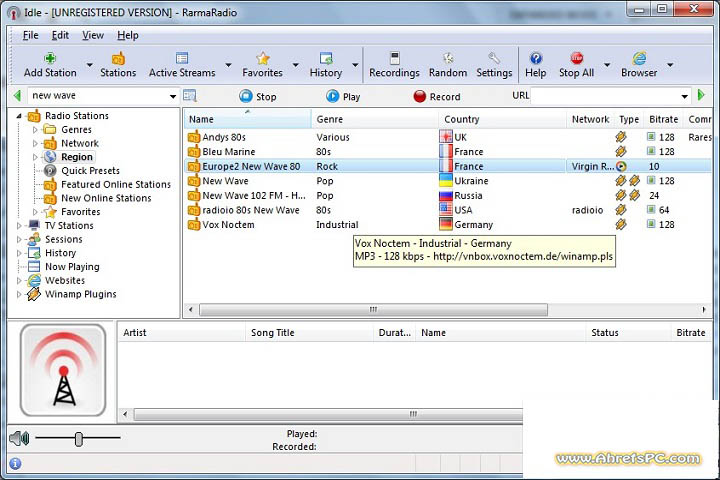720x480 pixels.
Task: Open the Active Streams dropdown arrow
Action: click(228, 65)
